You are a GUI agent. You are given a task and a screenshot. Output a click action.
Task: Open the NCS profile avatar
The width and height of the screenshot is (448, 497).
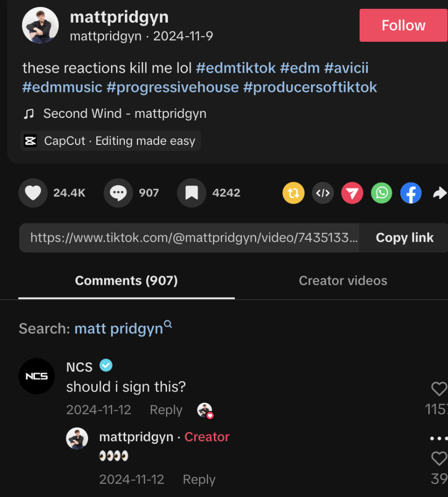click(37, 376)
